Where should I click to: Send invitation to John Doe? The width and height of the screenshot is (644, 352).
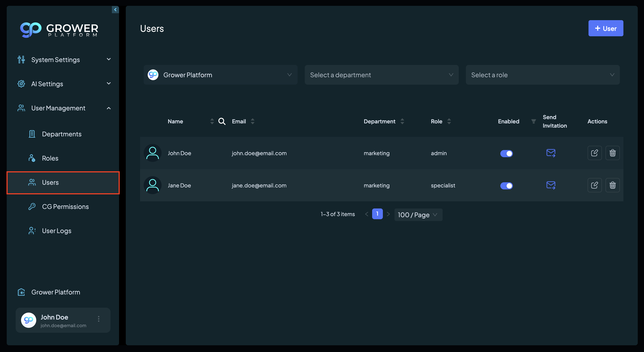[x=551, y=153]
